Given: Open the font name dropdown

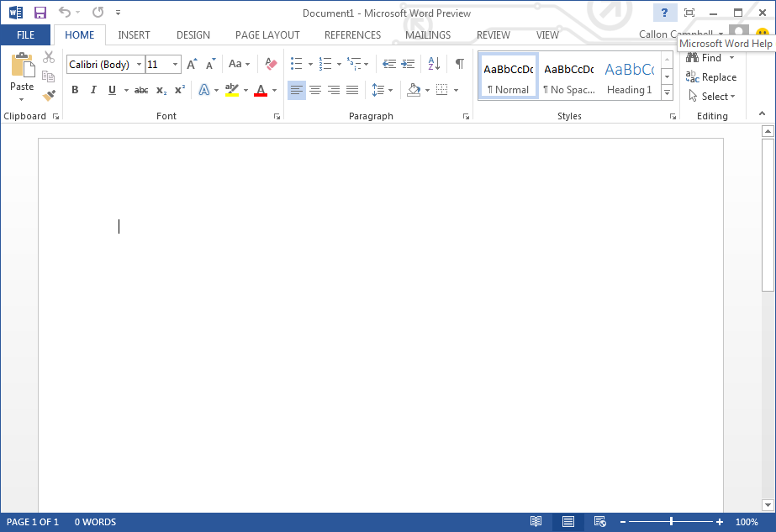Looking at the screenshot, I should 139,65.
